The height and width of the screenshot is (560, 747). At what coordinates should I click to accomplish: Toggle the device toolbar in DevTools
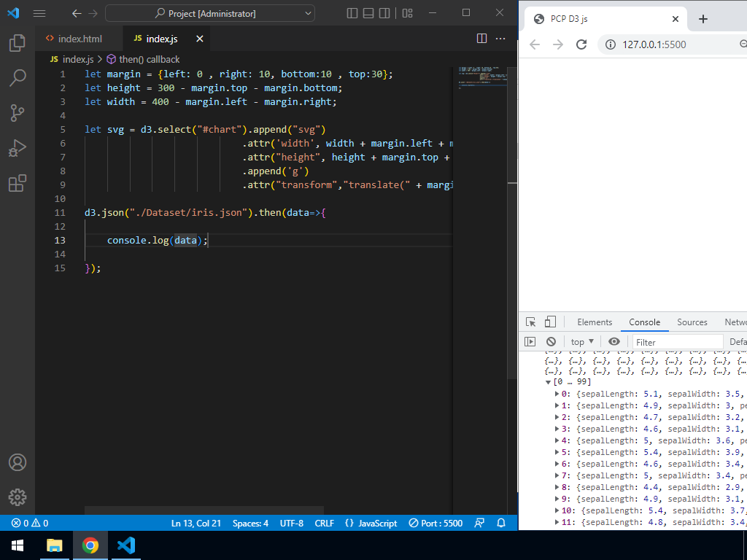[x=550, y=322]
